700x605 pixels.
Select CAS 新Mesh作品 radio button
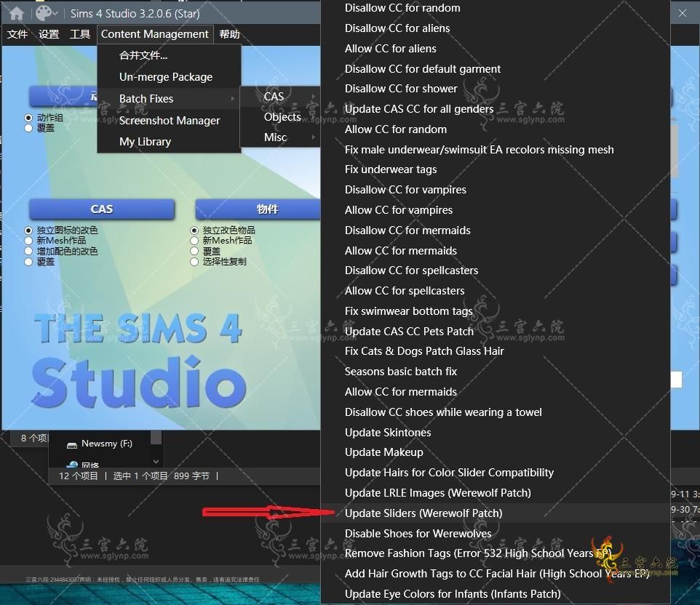28,241
